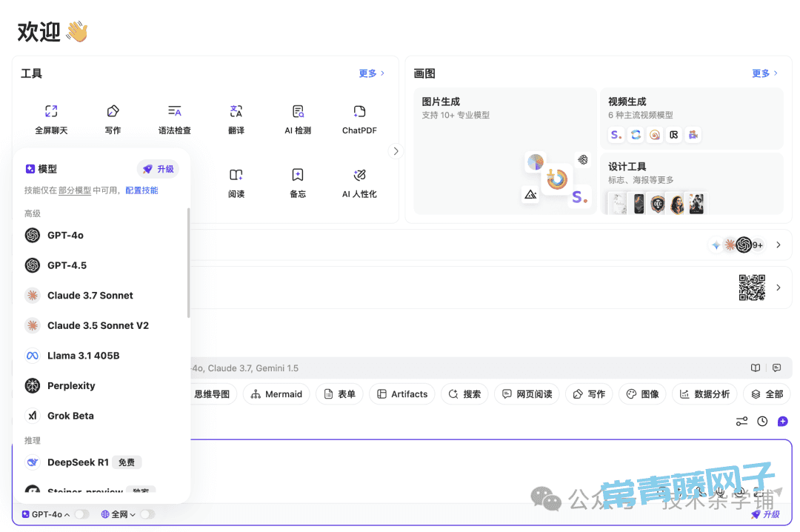This screenshot has height=532, width=800.
Task: Toggle the switch next to GPT-4o
Action: click(x=81, y=514)
